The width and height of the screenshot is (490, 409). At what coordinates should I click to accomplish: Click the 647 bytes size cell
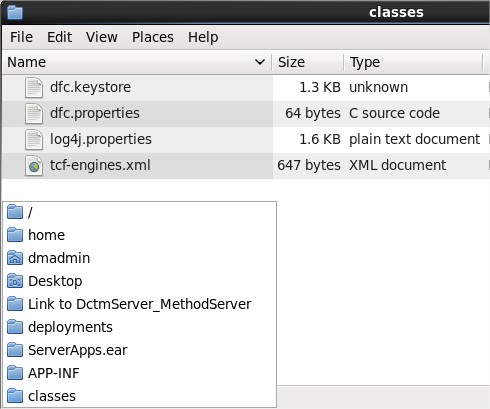(309, 165)
